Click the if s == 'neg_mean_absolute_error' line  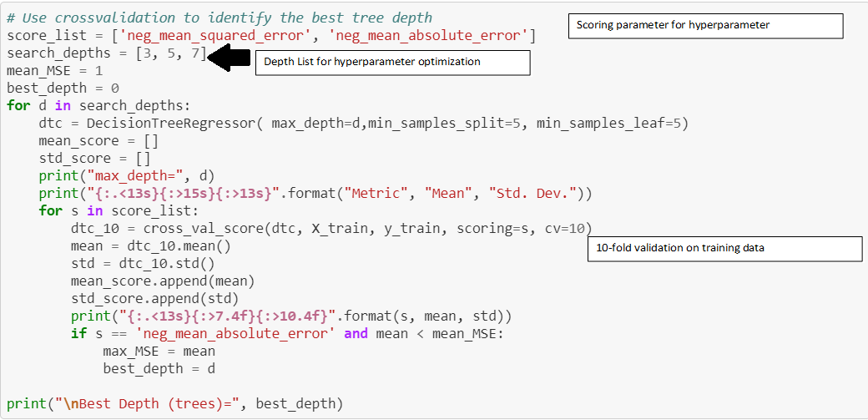tap(287, 334)
